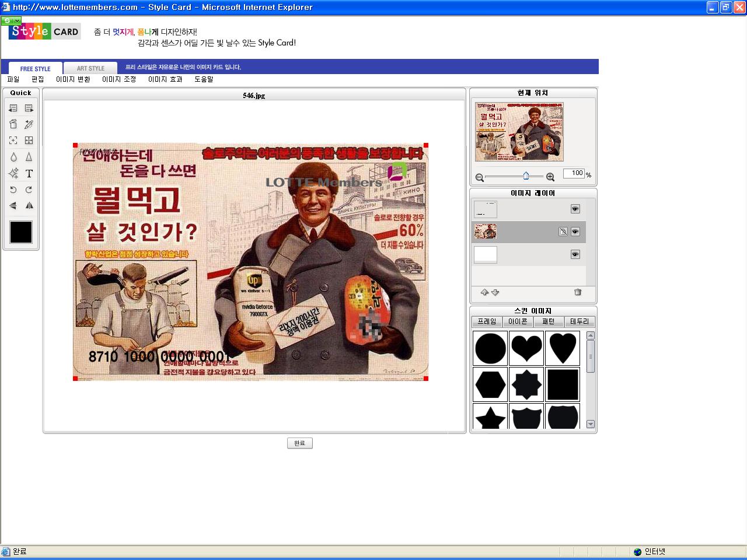Move selected layer down with the down arrow

(495, 292)
